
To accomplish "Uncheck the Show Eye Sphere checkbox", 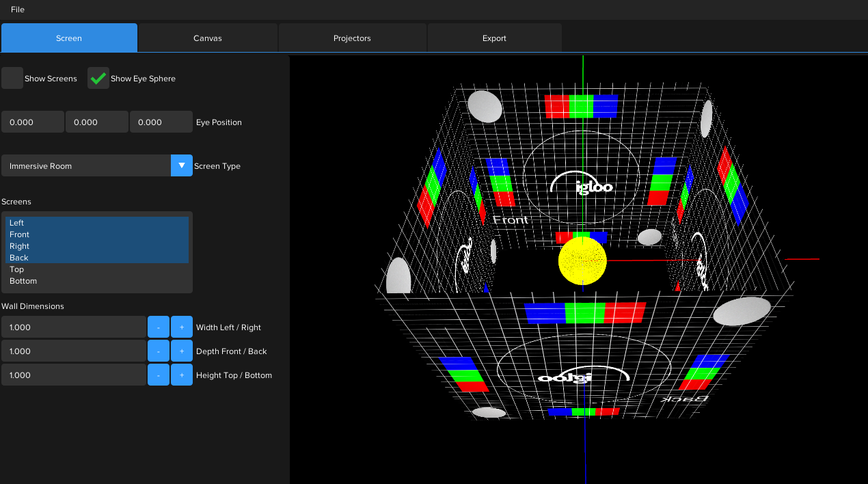I will [98, 79].
